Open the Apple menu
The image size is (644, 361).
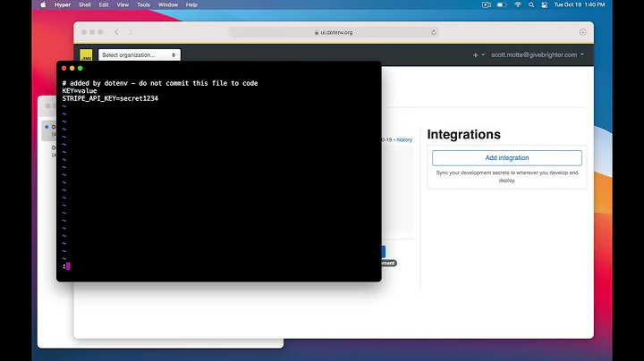point(43,5)
